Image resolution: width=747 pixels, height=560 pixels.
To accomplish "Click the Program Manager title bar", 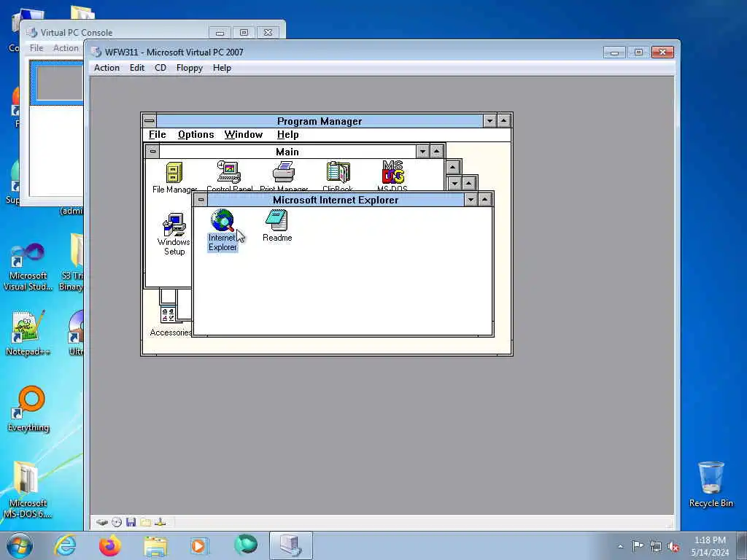I will click(x=320, y=121).
